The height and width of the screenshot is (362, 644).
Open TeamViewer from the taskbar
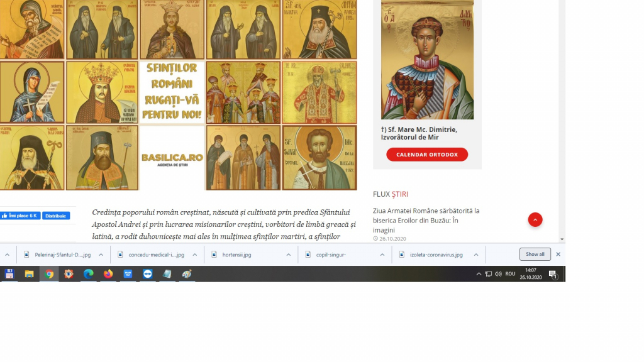(147, 274)
